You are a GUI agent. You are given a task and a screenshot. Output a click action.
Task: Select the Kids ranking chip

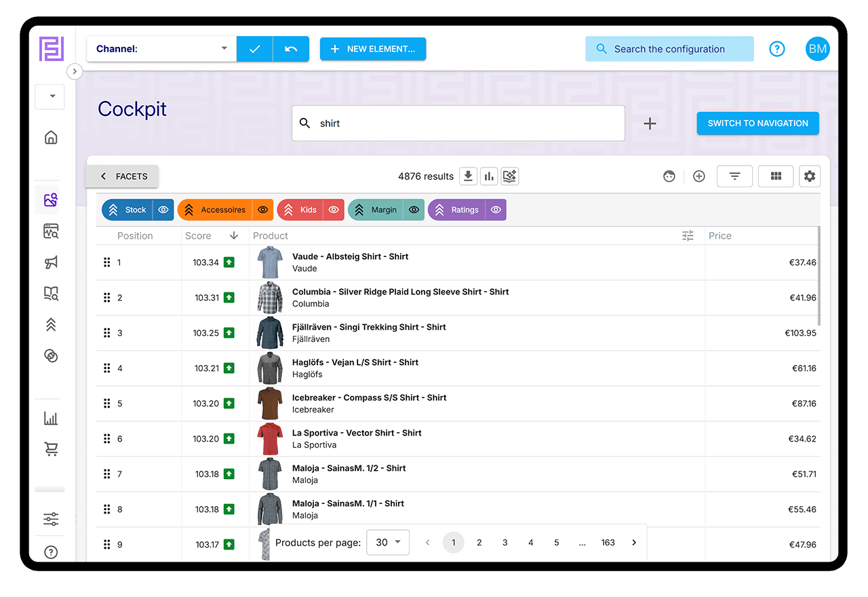tap(300, 210)
